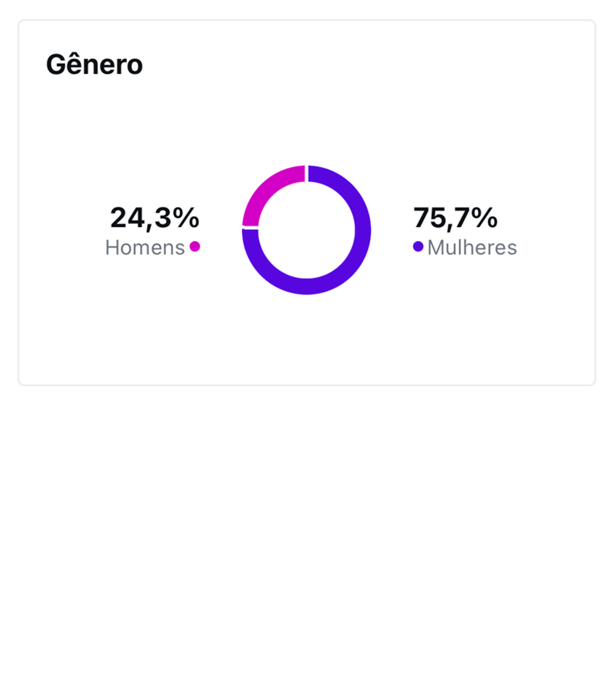Select the 75,7% women percentage value

point(455,217)
